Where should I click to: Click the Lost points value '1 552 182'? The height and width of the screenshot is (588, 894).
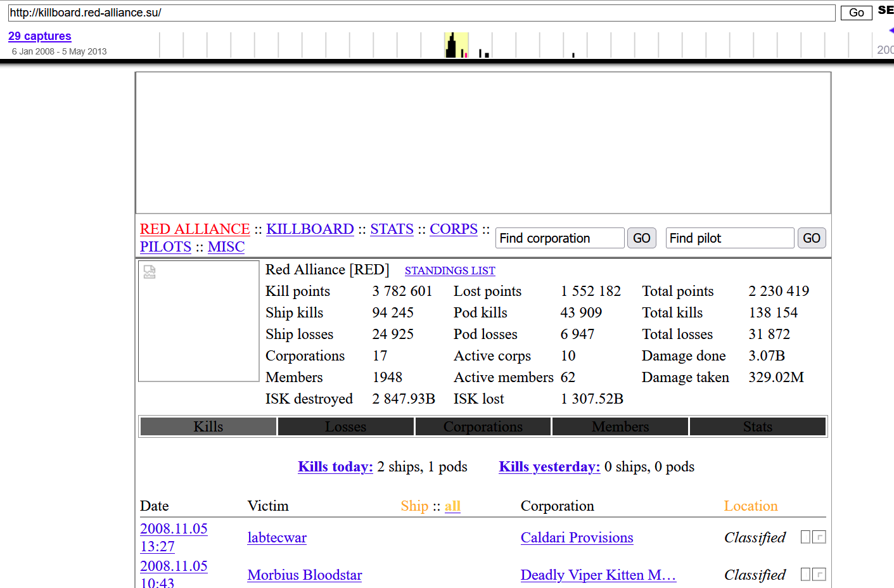591,291
